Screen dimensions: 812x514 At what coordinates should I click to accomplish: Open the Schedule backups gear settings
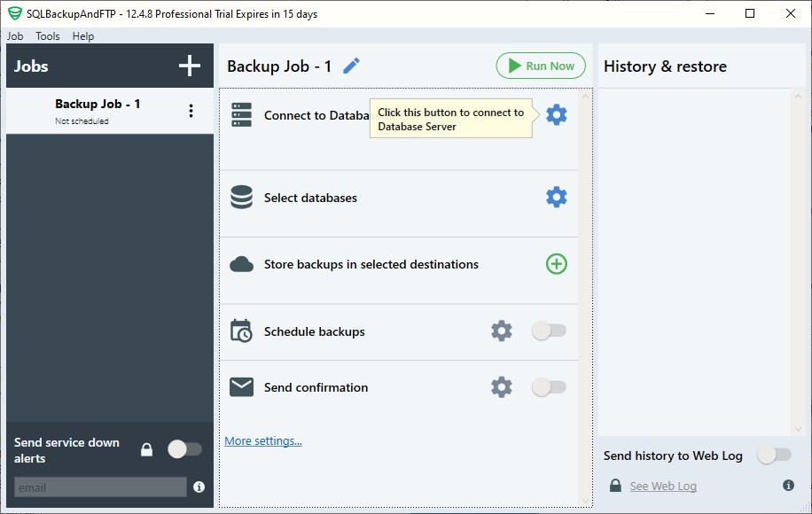pos(502,331)
